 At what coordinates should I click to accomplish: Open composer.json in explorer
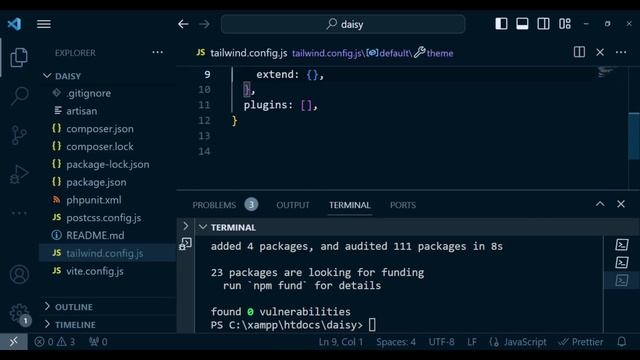coord(108,129)
